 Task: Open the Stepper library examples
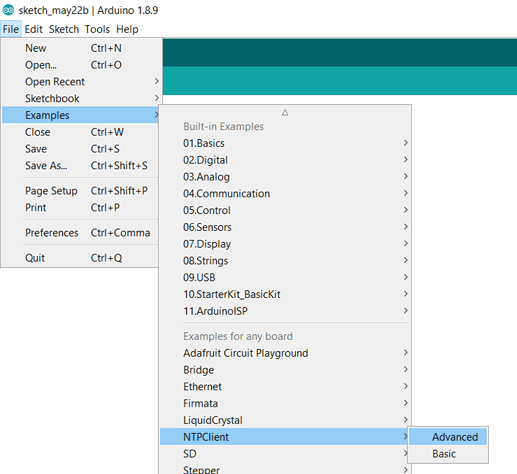(285, 469)
